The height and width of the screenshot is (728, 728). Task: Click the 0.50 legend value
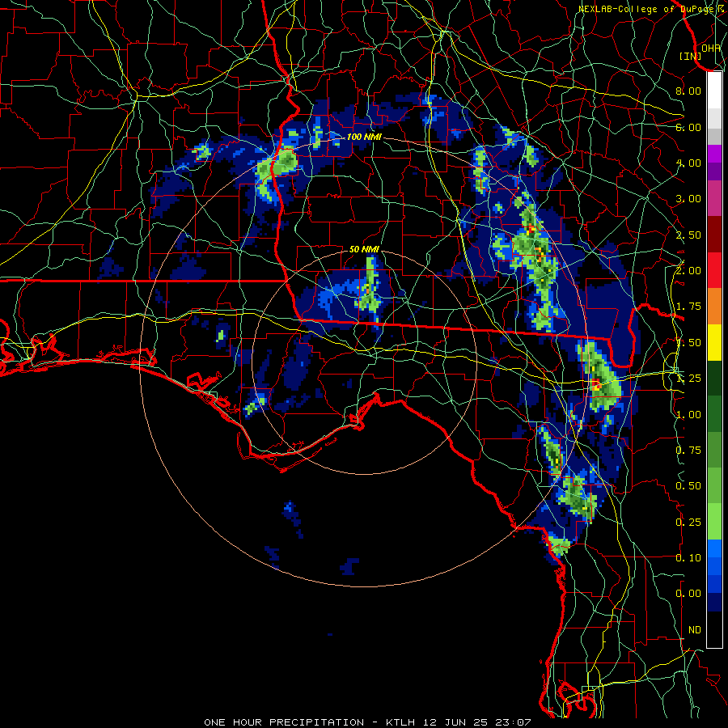688,486
